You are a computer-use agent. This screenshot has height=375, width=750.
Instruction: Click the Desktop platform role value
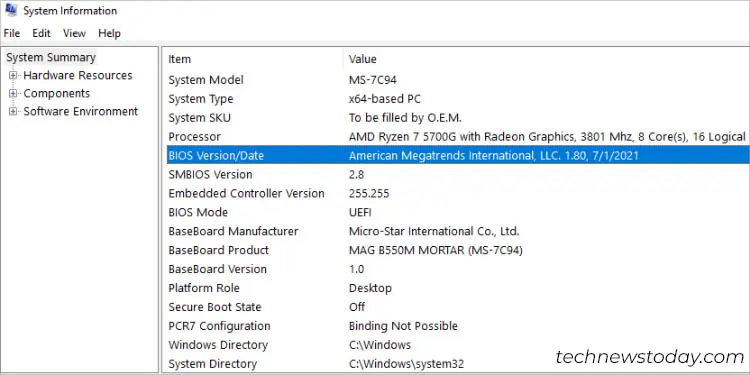pos(370,288)
